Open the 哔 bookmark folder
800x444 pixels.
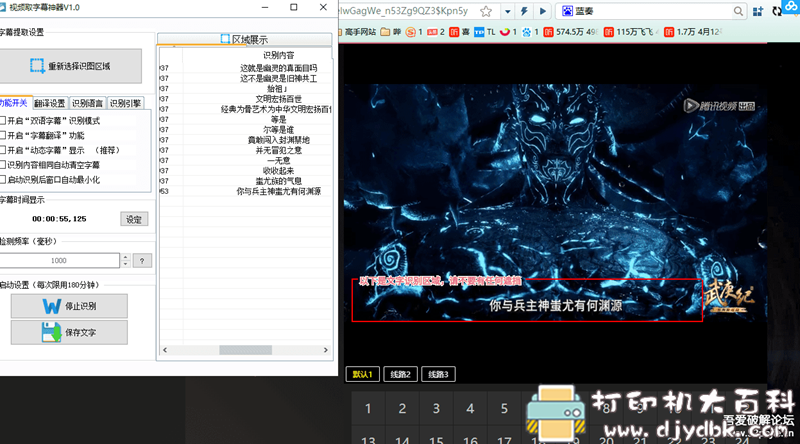coord(390,32)
